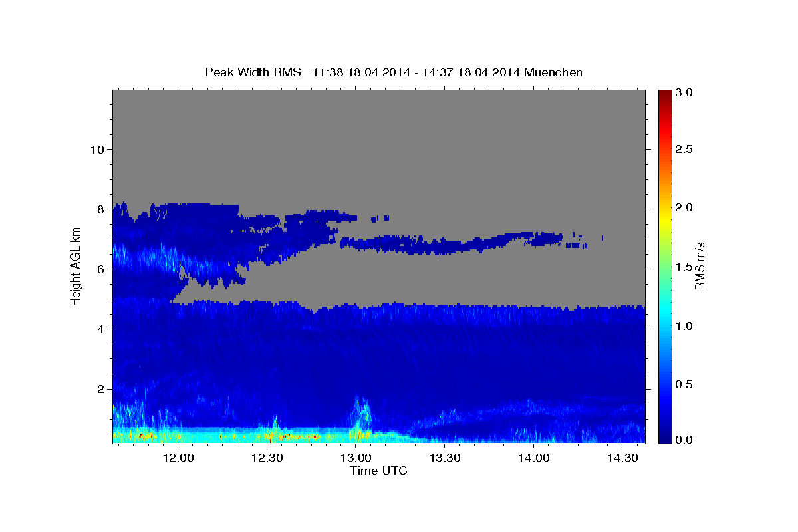This screenshot has height=532, width=798.
Task: Click the 13:00 time tick label
Action: [356, 458]
